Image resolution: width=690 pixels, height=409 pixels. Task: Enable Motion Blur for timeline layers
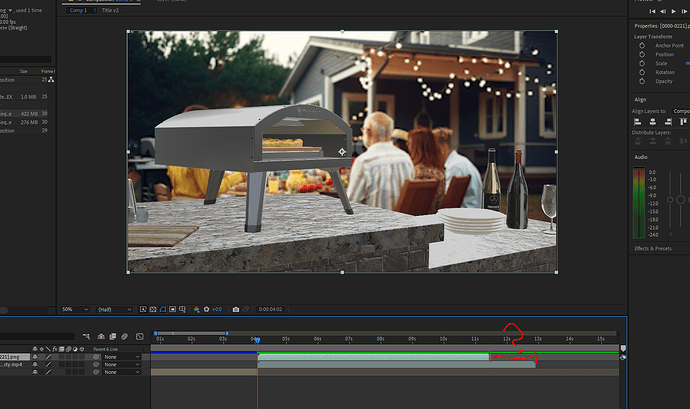point(125,336)
